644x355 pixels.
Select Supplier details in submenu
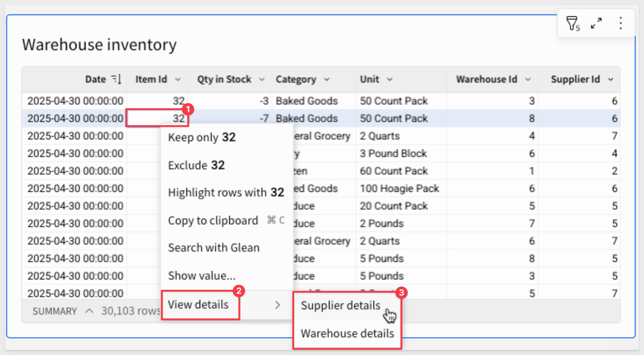[x=340, y=306]
